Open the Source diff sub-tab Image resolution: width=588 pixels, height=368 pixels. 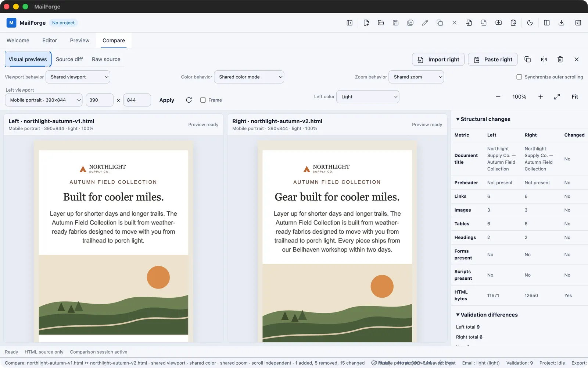(x=69, y=59)
